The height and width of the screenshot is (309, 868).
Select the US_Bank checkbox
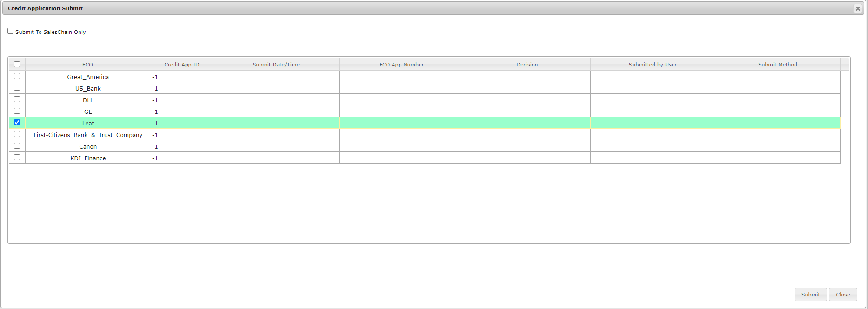(17, 88)
